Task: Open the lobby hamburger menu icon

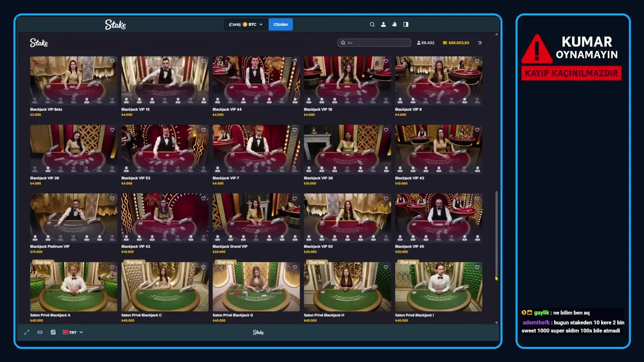Action: 479,43
